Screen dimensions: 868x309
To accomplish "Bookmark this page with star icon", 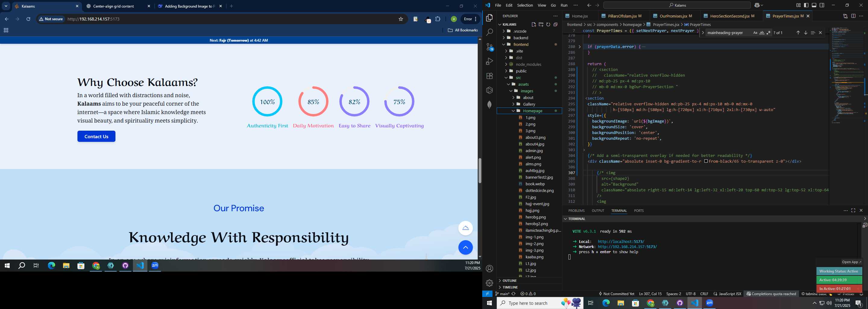I will click(401, 19).
